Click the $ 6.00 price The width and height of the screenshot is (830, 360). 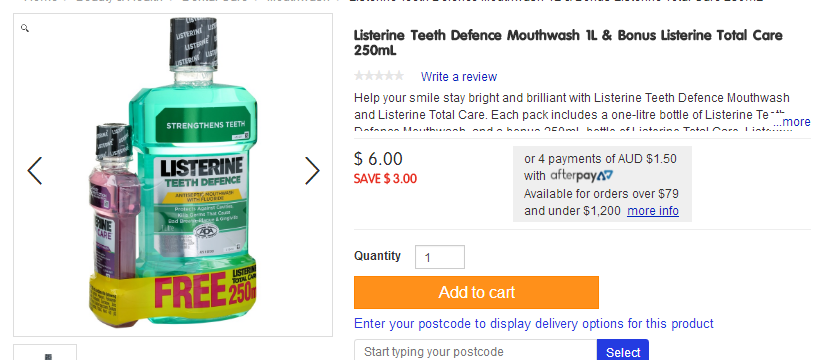click(x=378, y=159)
